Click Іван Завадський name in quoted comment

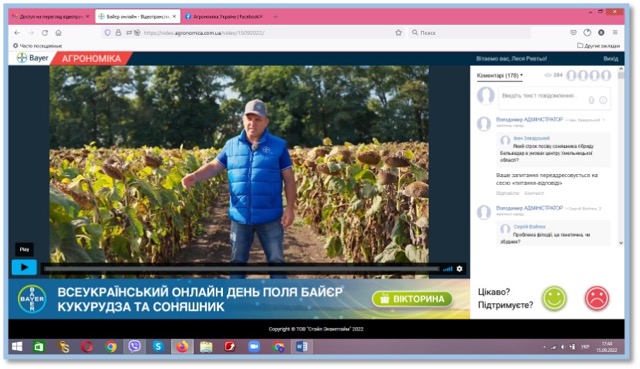(531, 138)
